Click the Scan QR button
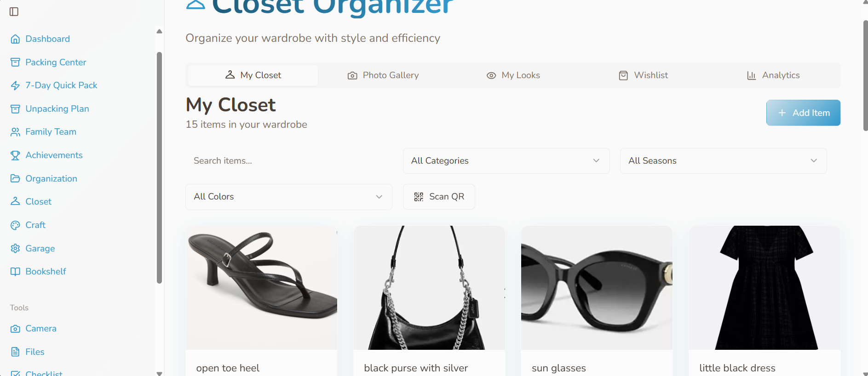The width and height of the screenshot is (868, 376). coord(439,197)
